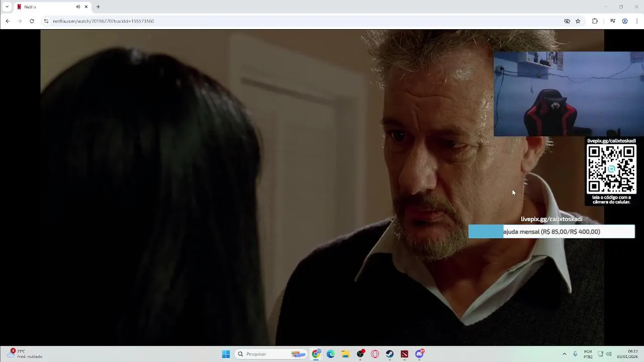Open the Windows Start menu

tap(226, 354)
